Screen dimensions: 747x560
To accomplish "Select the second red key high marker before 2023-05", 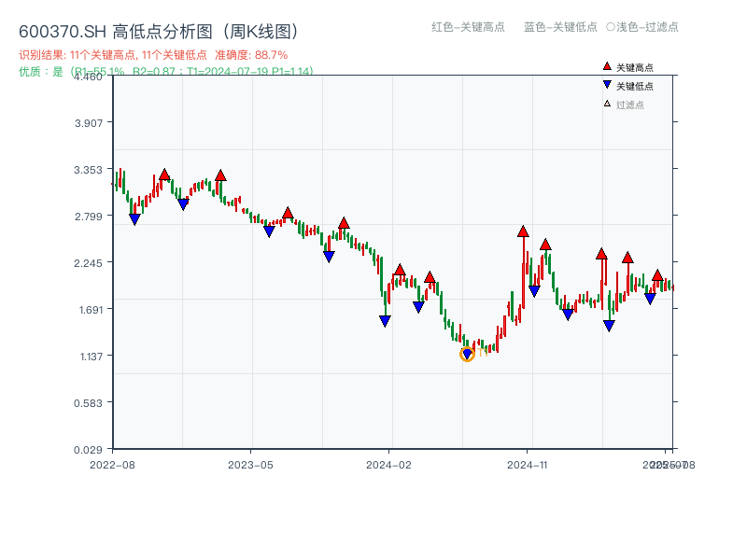I will [x=220, y=175].
